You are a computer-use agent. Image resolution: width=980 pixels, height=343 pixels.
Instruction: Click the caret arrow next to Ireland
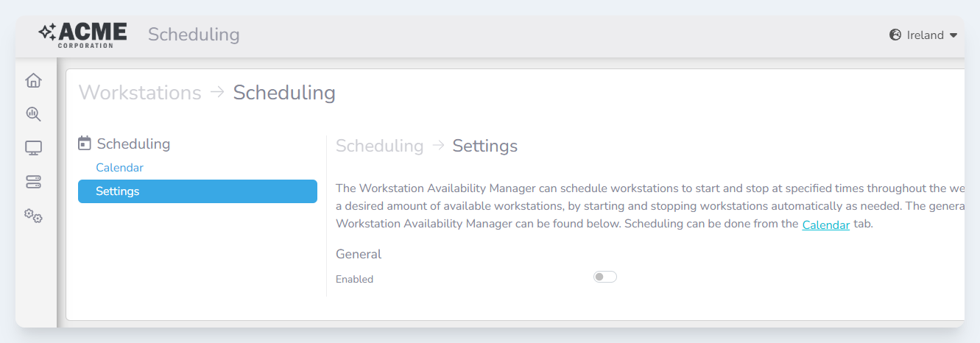click(x=953, y=35)
